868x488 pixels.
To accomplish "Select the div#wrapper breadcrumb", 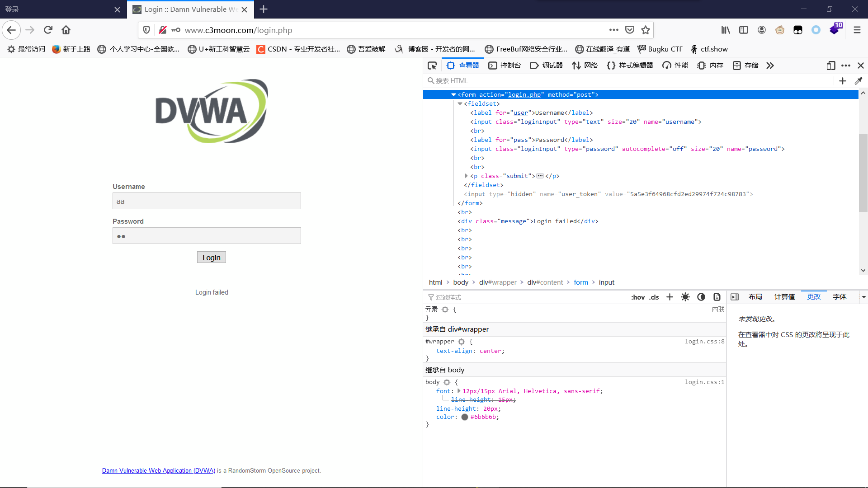I will pyautogui.click(x=498, y=282).
